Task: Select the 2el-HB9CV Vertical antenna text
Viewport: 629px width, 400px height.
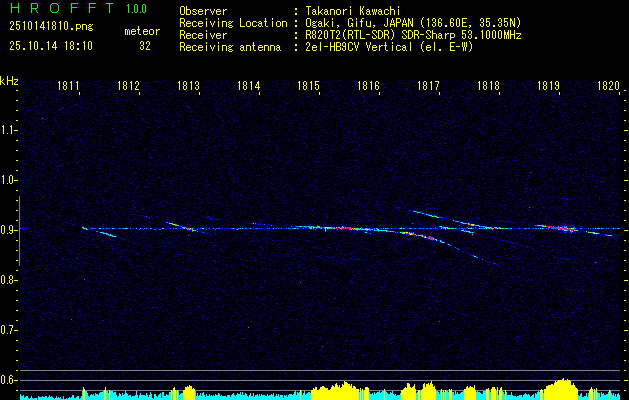Action: pyautogui.click(x=389, y=47)
